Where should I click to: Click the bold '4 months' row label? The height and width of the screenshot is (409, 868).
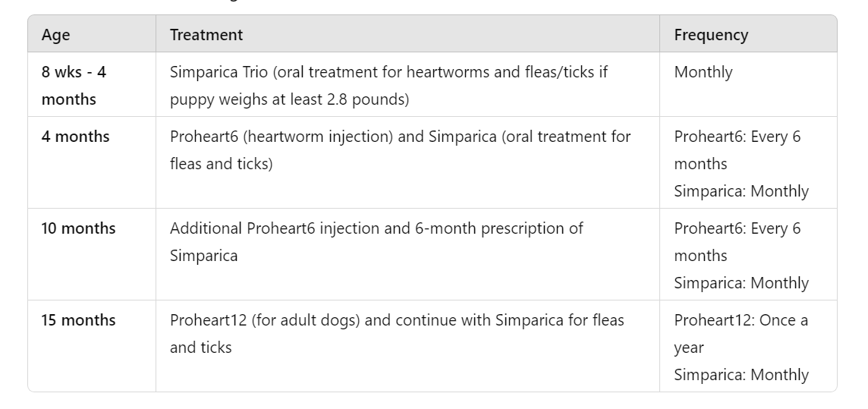pos(76,137)
